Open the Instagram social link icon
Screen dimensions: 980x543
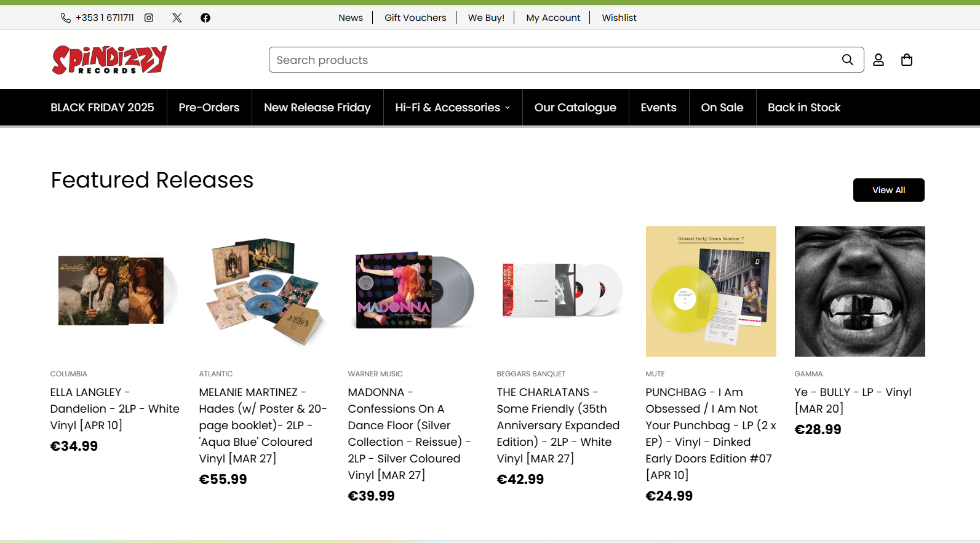[149, 18]
